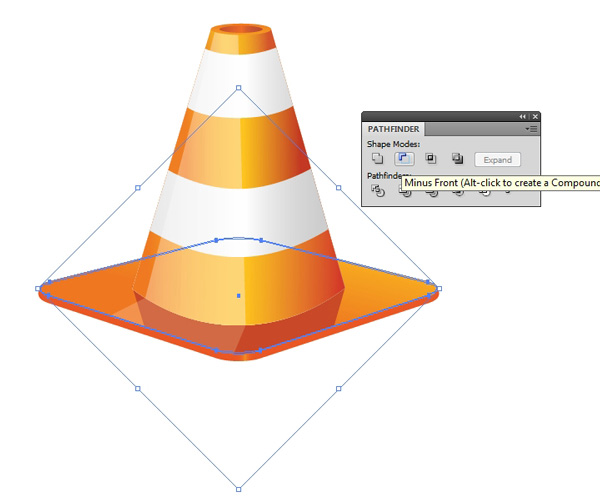
Task: Click the Minus Front shape mode
Action: tap(404, 158)
